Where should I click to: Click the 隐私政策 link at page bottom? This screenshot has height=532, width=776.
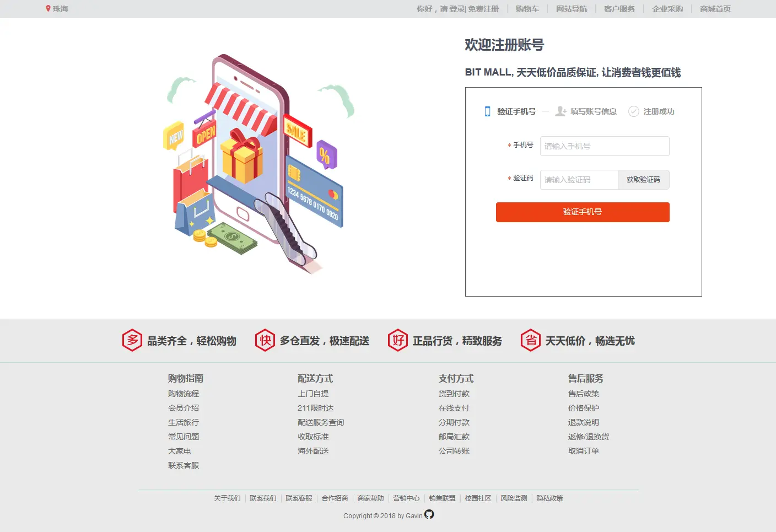549,498
